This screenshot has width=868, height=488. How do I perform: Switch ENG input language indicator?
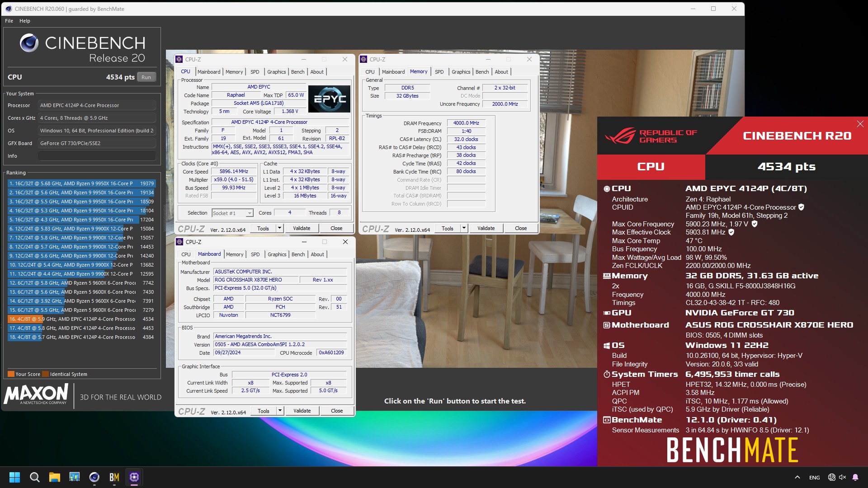815,478
